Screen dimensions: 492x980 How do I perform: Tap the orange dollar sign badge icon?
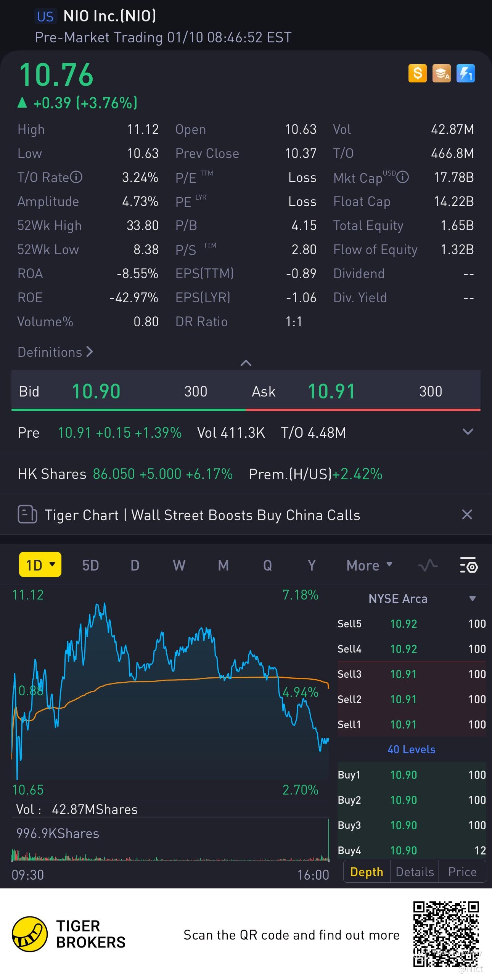pyautogui.click(x=417, y=73)
